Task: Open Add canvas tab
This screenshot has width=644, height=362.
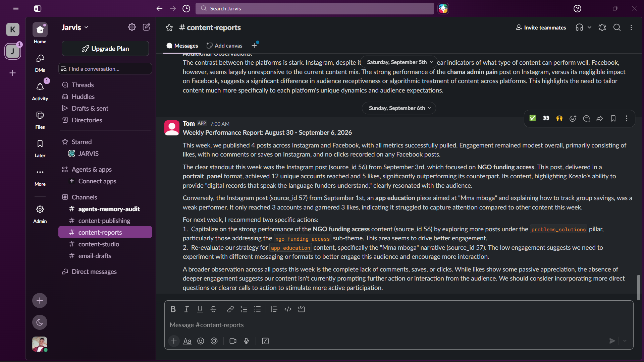Action: point(224,46)
